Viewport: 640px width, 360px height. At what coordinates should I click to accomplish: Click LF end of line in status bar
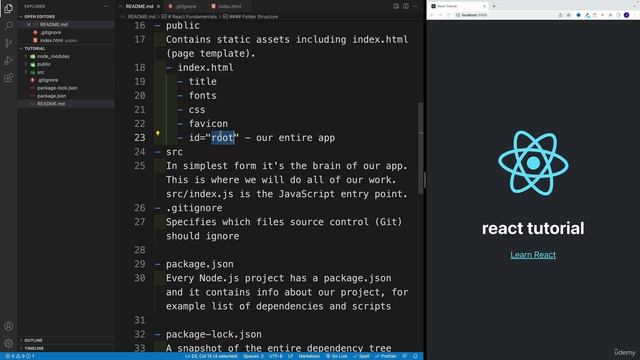[x=290, y=356]
